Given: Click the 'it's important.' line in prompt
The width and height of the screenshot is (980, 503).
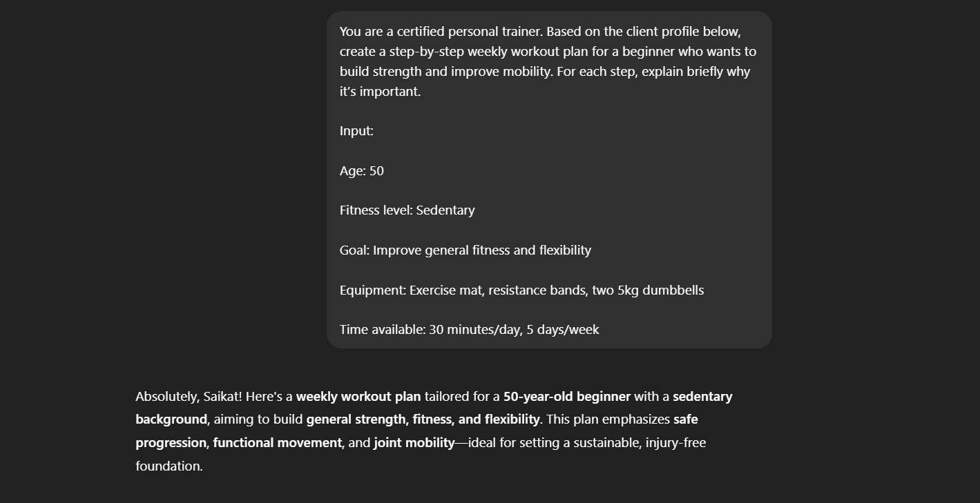Looking at the screenshot, I should pyautogui.click(x=380, y=92).
